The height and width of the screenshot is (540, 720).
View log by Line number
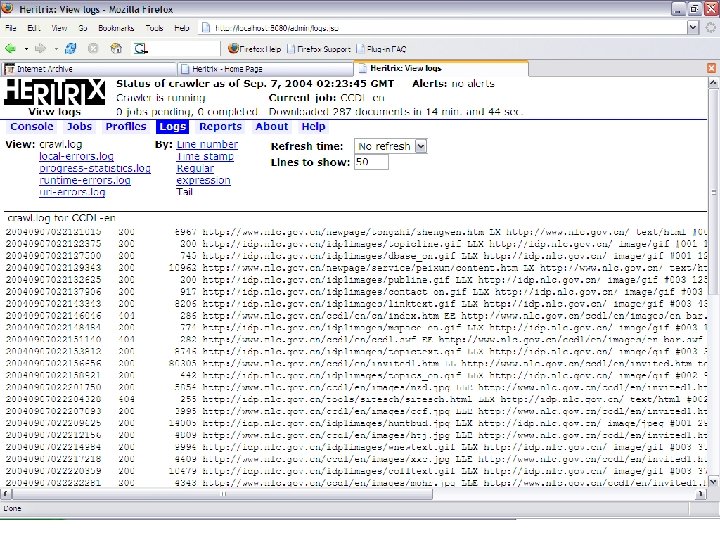pos(207,145)
